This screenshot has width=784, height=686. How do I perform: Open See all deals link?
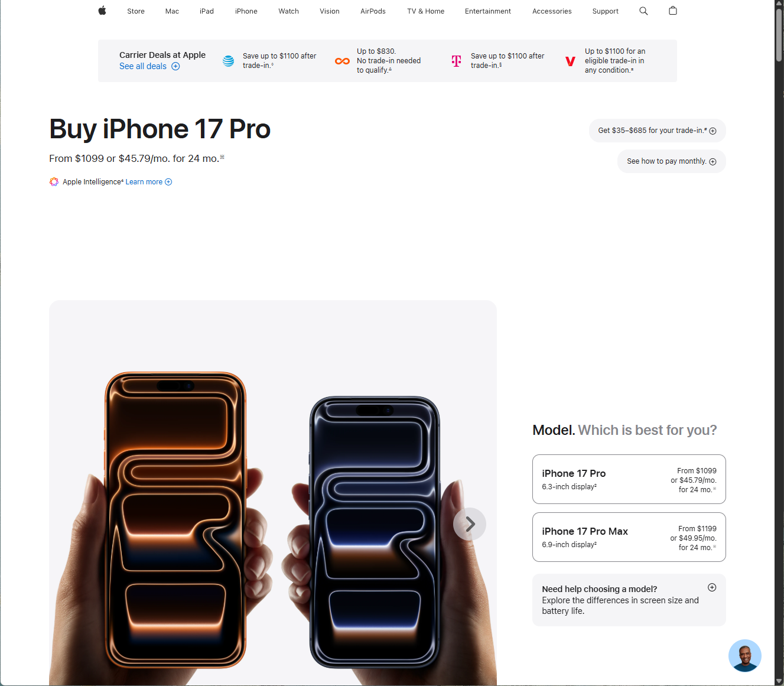(x=149, y=66)
